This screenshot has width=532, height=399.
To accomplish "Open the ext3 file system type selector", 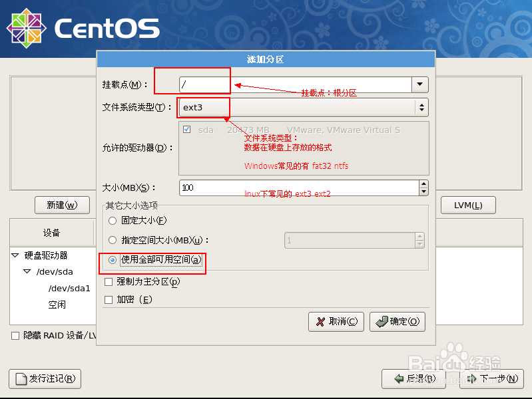I will pyautogui.click(x=304, y=108).
